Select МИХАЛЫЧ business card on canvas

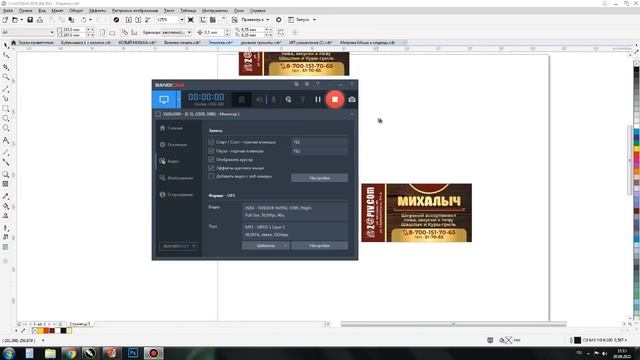416,213
